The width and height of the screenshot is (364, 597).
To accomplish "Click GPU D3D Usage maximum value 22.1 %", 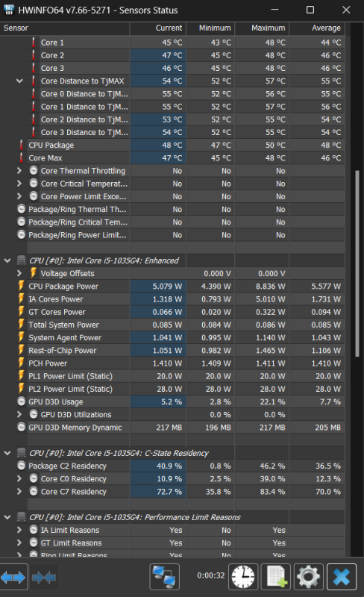I will point(272,401).
